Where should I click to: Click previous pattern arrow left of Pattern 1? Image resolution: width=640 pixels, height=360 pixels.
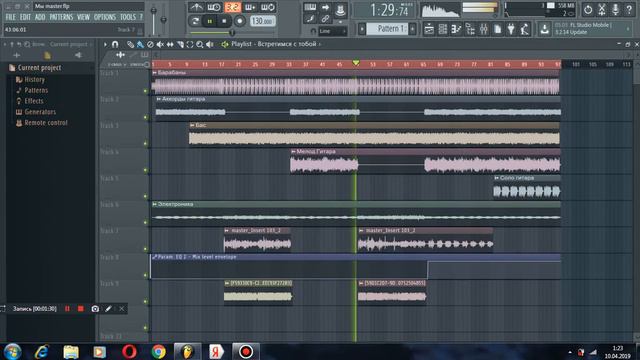362,29
